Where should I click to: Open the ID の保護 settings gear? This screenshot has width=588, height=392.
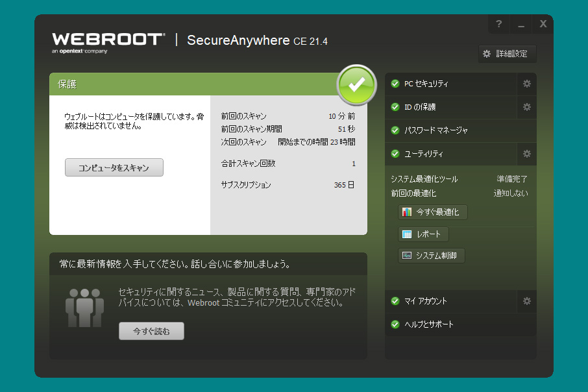coord(526,107)
